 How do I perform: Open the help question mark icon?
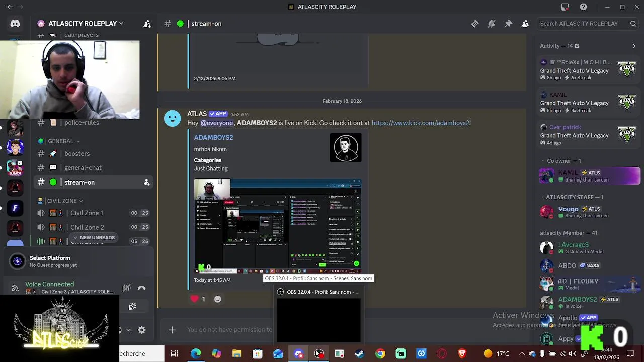point(583,7)
